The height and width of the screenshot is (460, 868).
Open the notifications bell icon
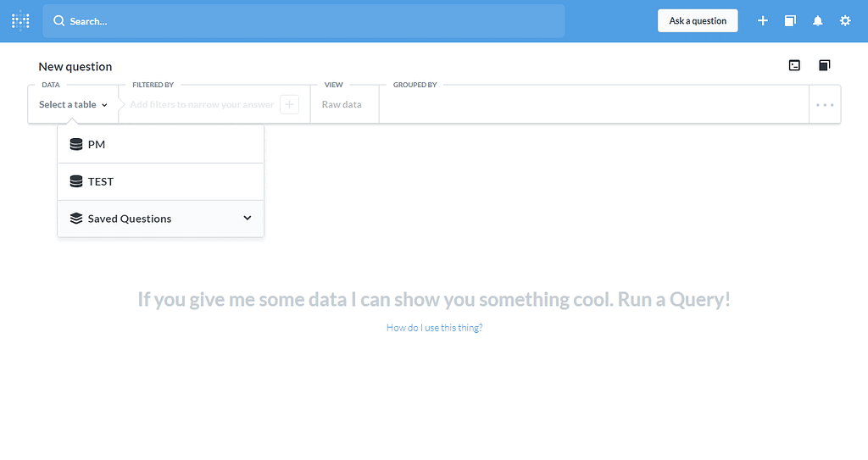(818, 20)
